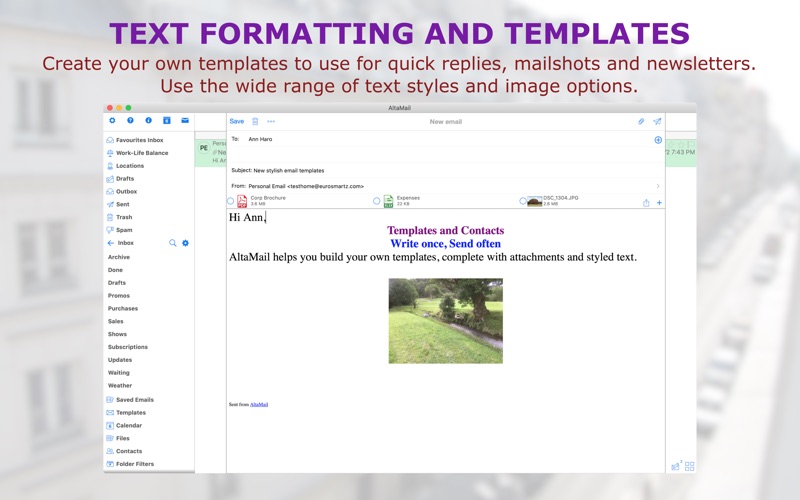Screen dimensions: 800x500
Task: Open the Sales subfolder
Action: [116, 321]
